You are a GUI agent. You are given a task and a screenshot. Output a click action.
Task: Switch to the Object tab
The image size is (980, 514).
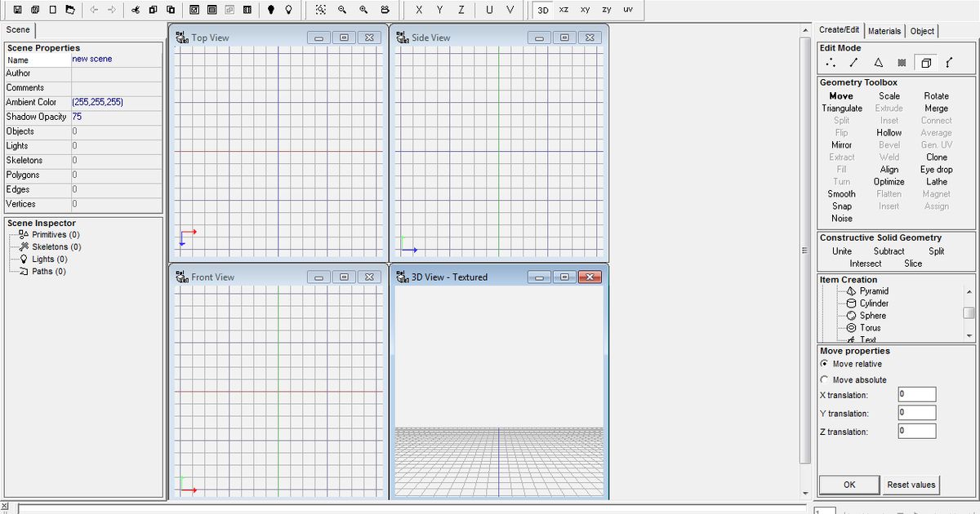click(x=922, y=31)
